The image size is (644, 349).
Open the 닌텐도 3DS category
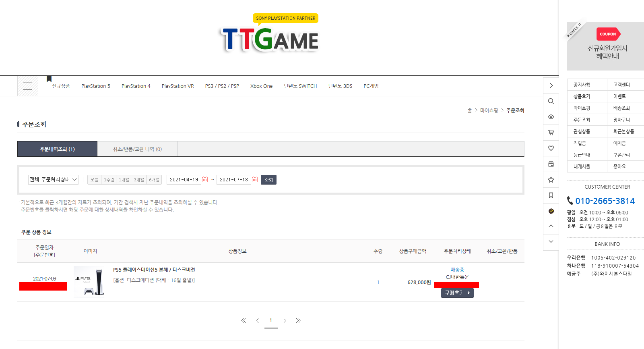pos(340,86)
